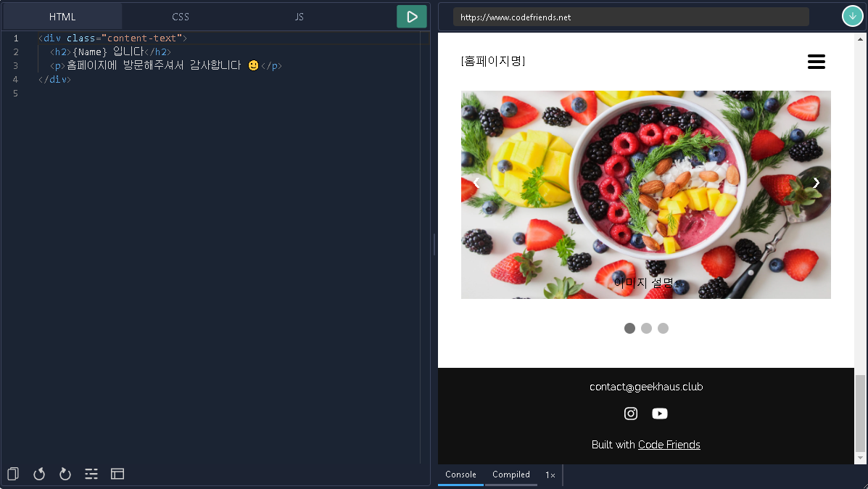Select the second carousel dot indicator

[x=646, y=329]
